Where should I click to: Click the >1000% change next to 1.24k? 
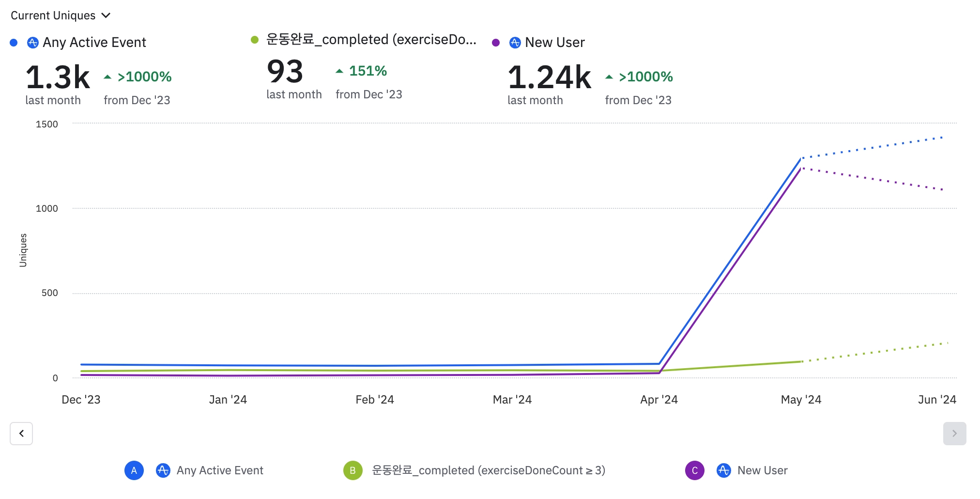[646, 77]
